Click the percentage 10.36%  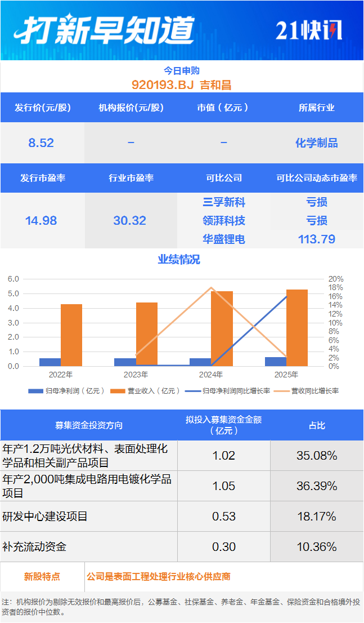pyautogui.click(x=317, y=547)
